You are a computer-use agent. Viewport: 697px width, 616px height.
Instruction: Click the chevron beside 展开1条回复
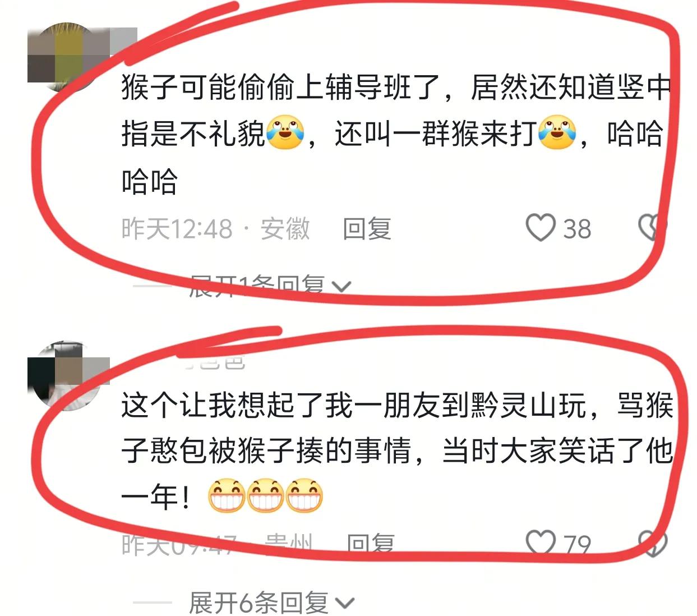tap(341, 287)
